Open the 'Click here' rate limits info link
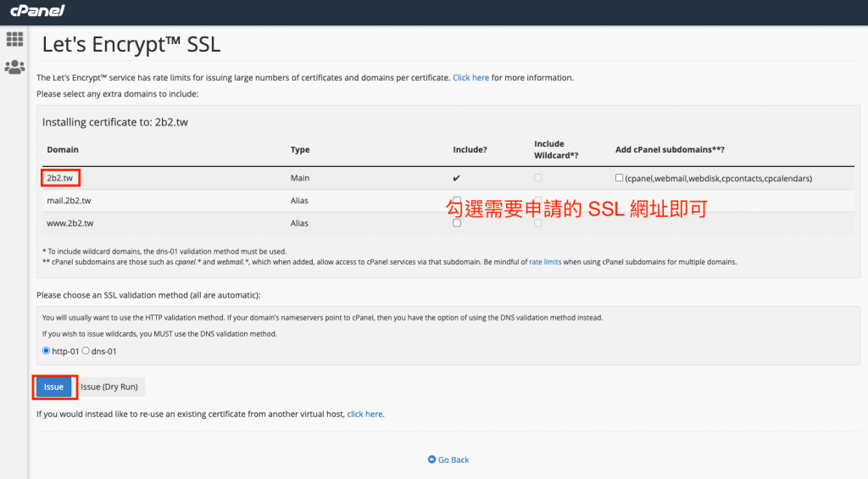This screenshot has height=479, width=868. 470,77
